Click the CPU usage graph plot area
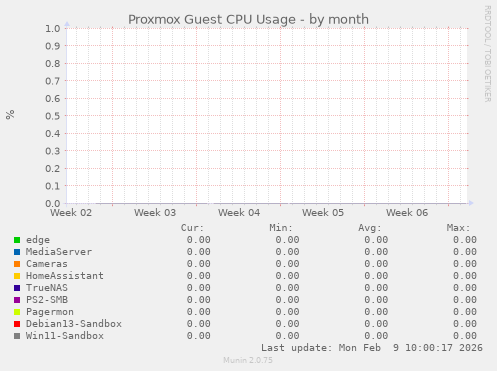The width and height of the screenshot is (497, 371). (x=267, y=116)
